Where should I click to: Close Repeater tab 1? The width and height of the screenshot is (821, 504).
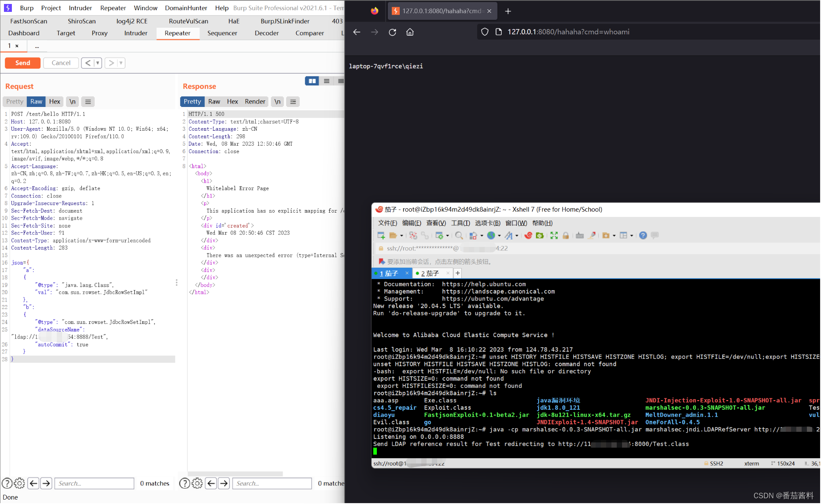coord(17,46)
